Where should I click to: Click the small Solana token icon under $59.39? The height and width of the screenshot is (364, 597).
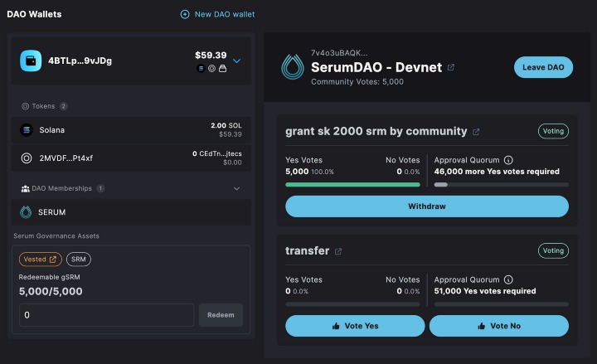(201, 69)
